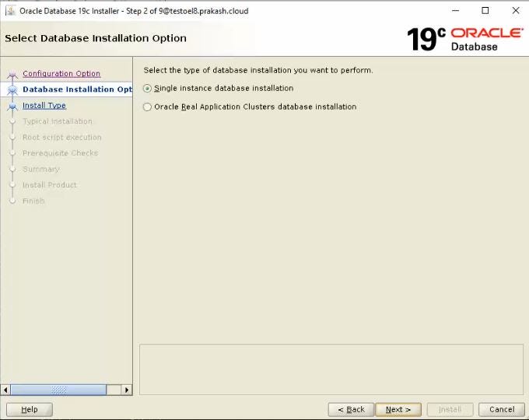The image size is (529, 420).
Task: Click the Install Type step marker icon
Action: tap(12, 107)
